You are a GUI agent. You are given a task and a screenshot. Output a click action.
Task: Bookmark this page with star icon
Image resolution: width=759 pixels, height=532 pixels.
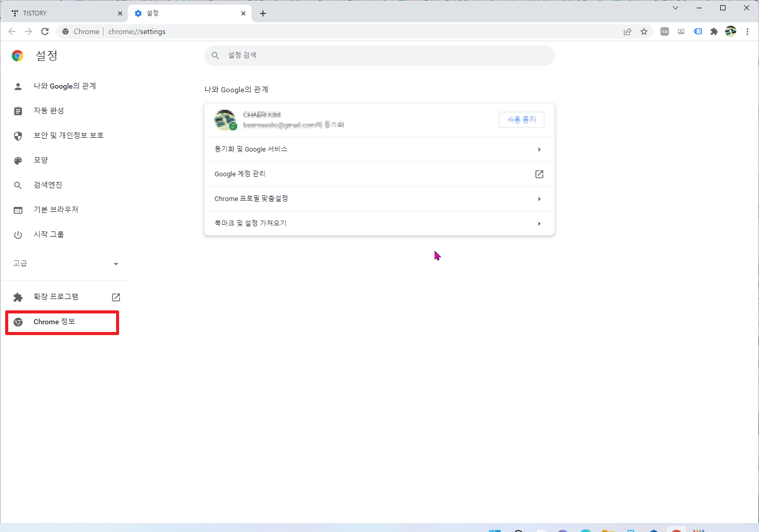coord(644,32)
